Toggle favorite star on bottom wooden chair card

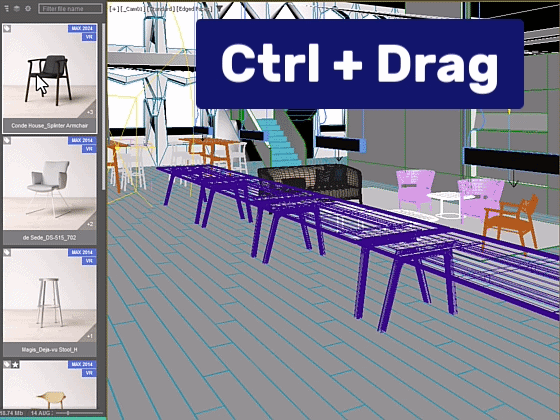(x=15, y=365)
